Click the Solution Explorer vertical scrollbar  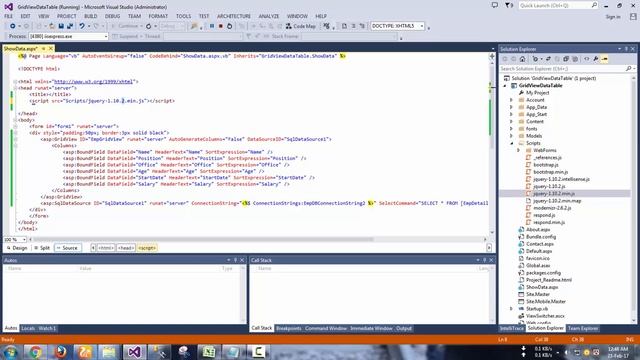tap(634, 196)
